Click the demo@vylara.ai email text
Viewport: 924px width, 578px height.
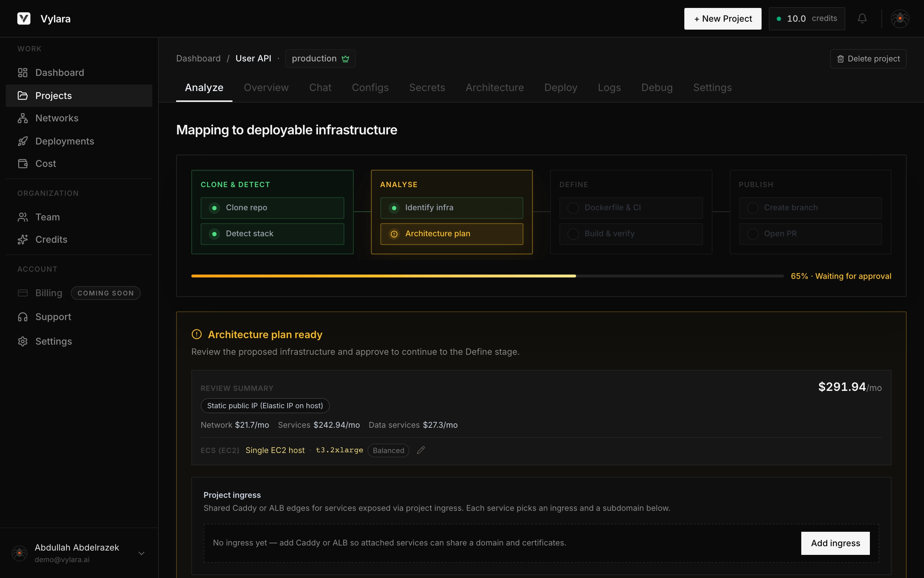click(62, 560)
